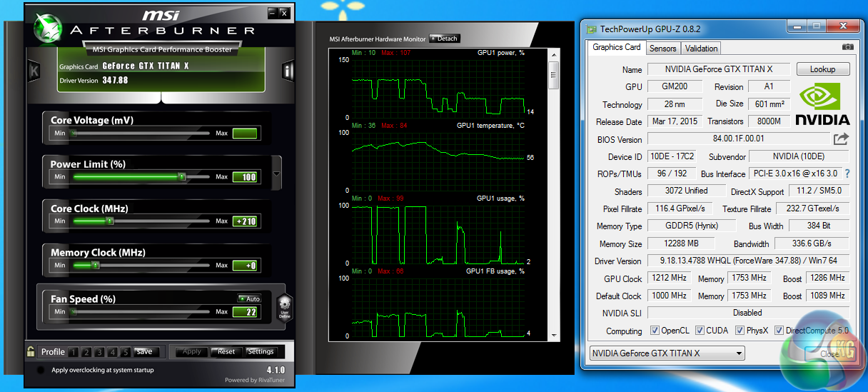Uncheck the CUDA checkbox

tap(699, 331)
